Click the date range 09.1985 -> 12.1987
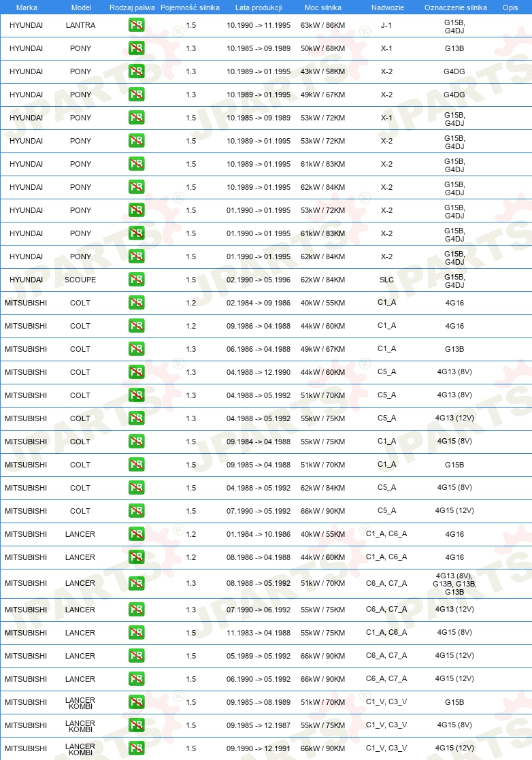 (259, 725)
